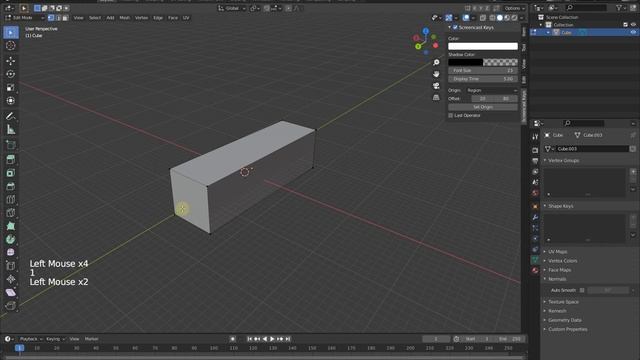Open the Modifier wrench properties tab
The width and height of the screenshot is (640, 360).
point(535,217)
